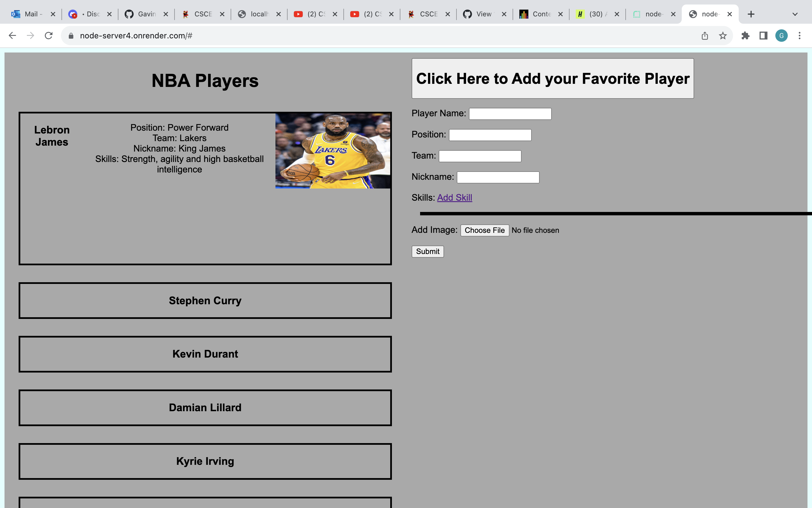Close the View GitHub tab

click(504, 14)
